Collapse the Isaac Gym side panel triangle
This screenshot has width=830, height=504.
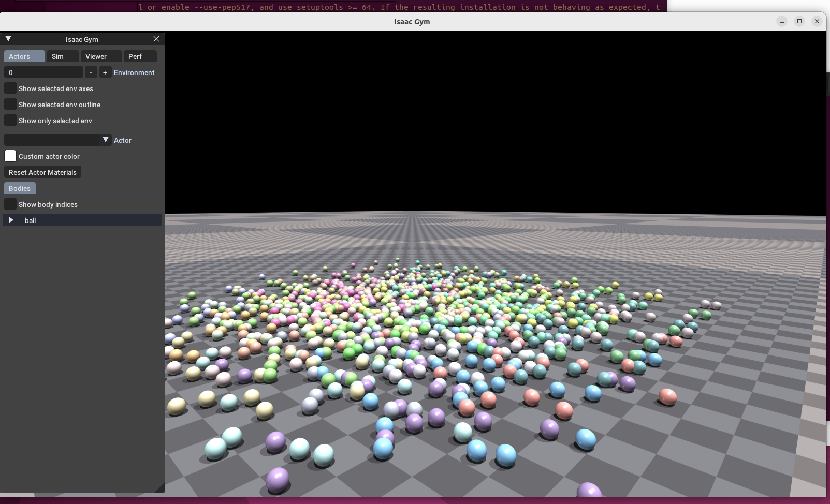point(8,39)
